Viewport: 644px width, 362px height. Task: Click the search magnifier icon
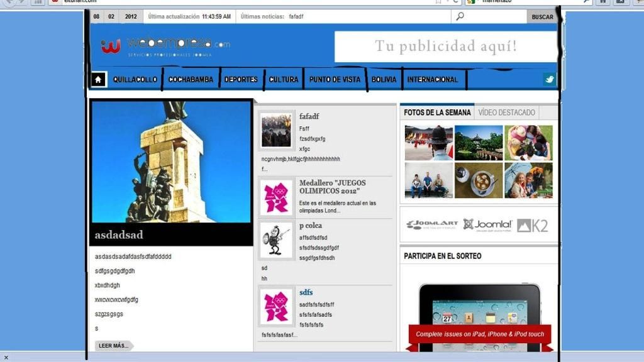pos(460,16)
